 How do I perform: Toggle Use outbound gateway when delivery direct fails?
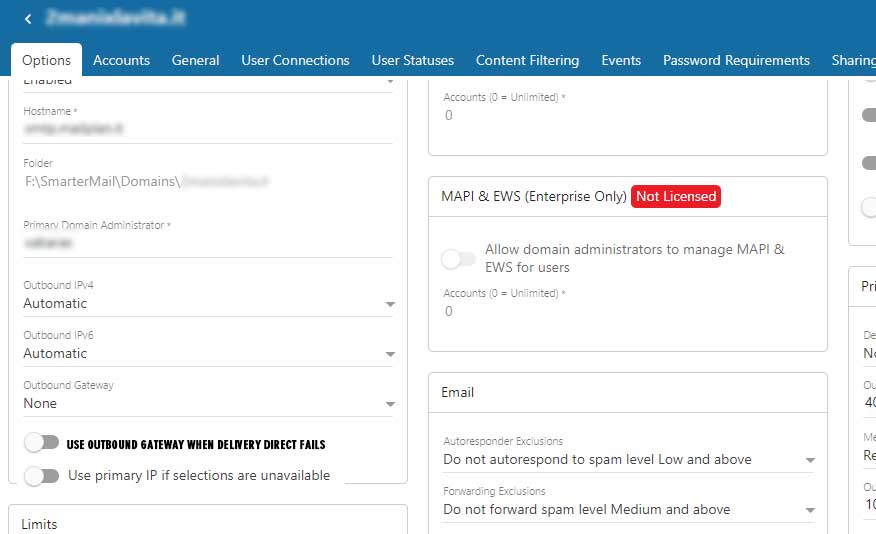(x=42, y=443)
